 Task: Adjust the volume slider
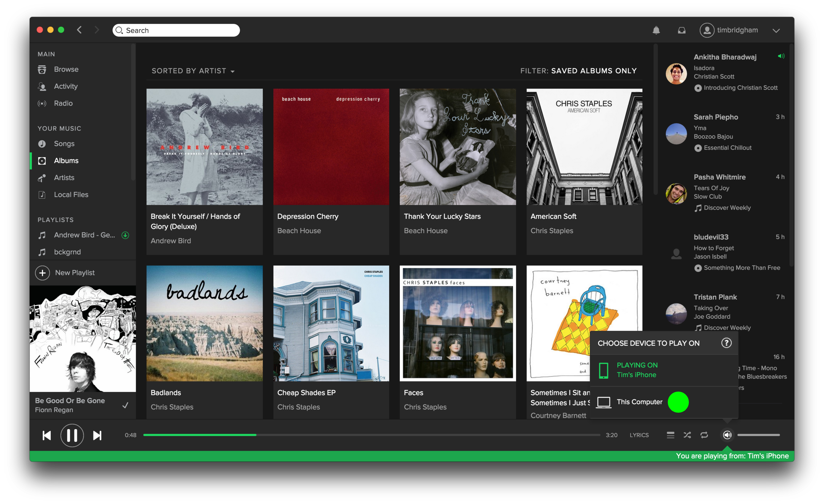(758, 435)
